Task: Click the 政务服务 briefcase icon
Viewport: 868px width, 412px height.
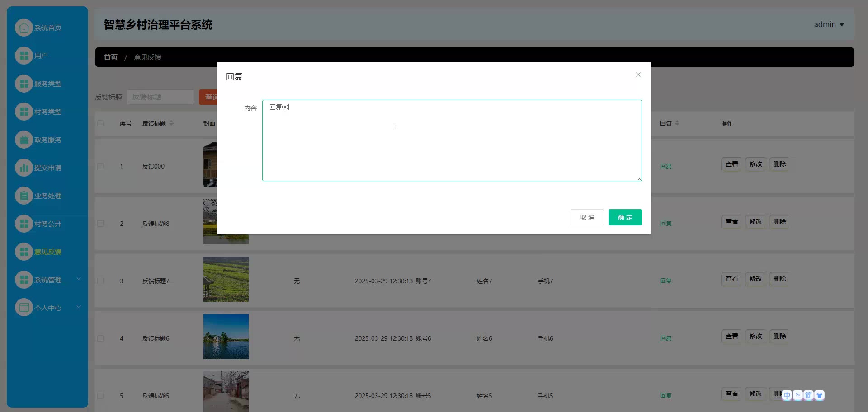Action: coord(24,140)
